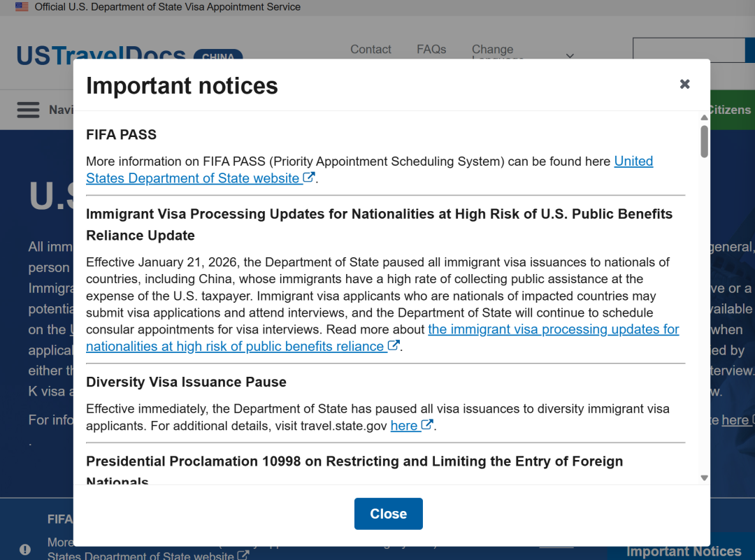
Task: Click the notices dialog scrollbar thumb
Action: [704, 141]
